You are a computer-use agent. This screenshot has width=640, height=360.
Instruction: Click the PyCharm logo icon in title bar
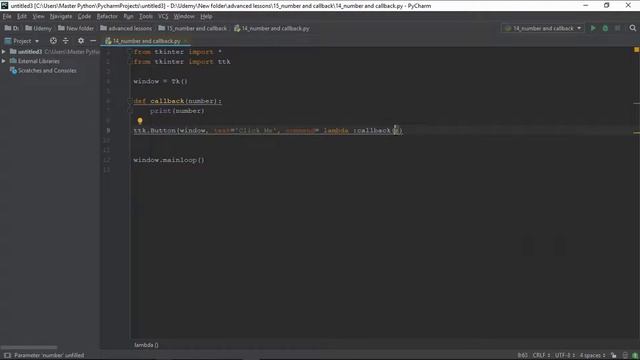4,6
